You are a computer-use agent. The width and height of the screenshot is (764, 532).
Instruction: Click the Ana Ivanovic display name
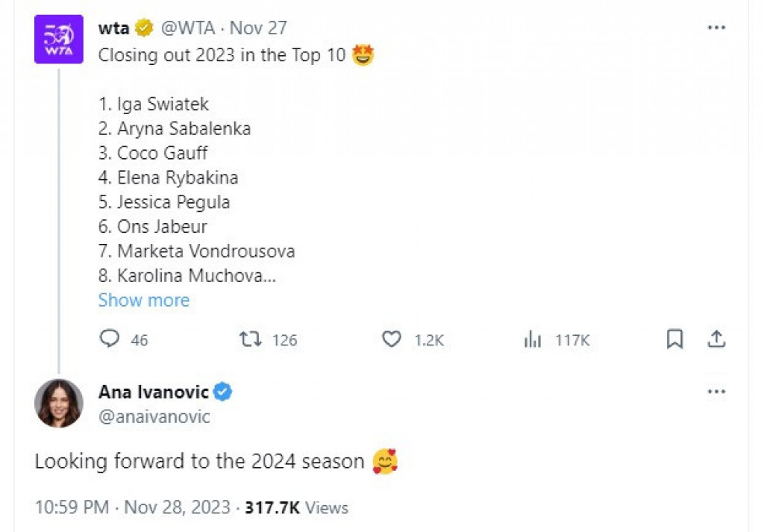coord(154,392)
